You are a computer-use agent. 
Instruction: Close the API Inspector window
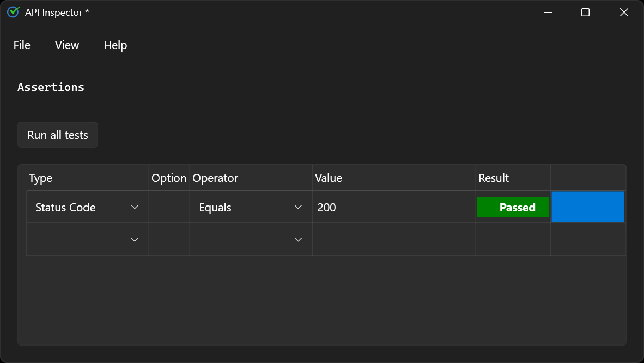pyautogui.click(x=624, y=13)
